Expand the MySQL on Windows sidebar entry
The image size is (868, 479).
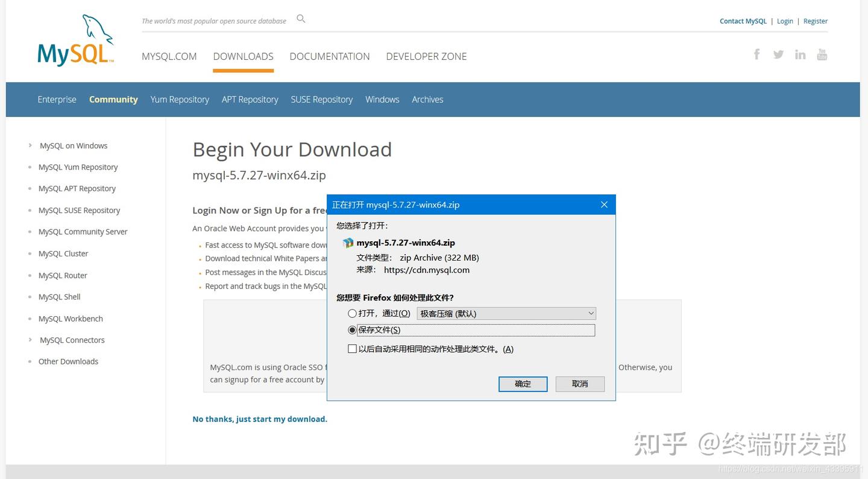pyautogui.click(x=73, y=145)
